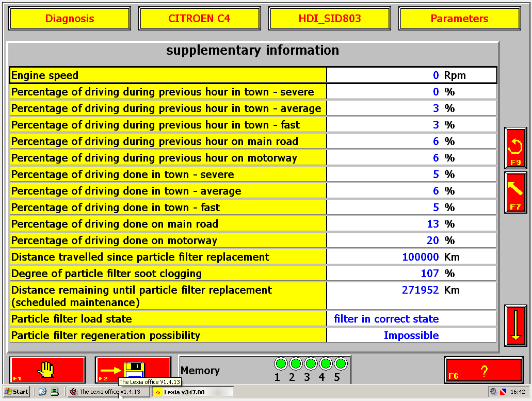Click the red down arrow button

515,325
